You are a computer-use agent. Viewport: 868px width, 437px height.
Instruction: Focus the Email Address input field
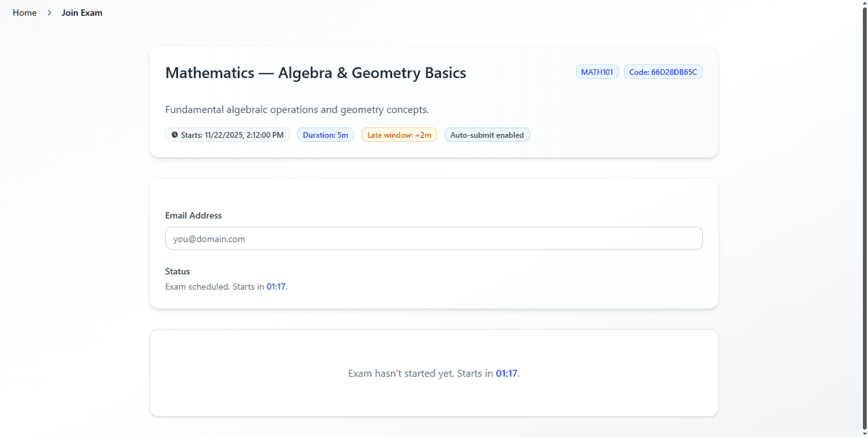click(433, 239)
